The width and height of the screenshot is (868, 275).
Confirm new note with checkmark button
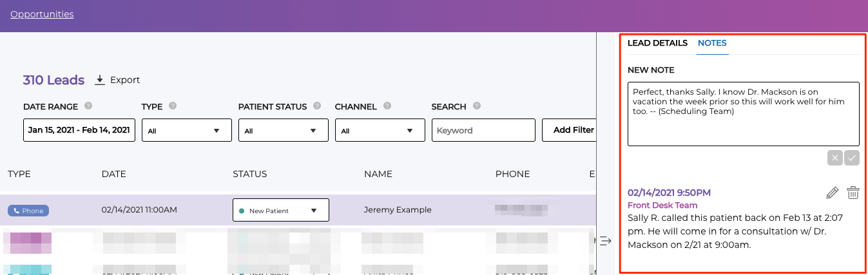point(851,158)
